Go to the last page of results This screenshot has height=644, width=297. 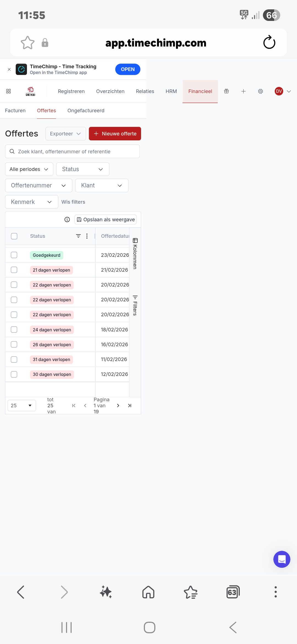tap(130, 405)
